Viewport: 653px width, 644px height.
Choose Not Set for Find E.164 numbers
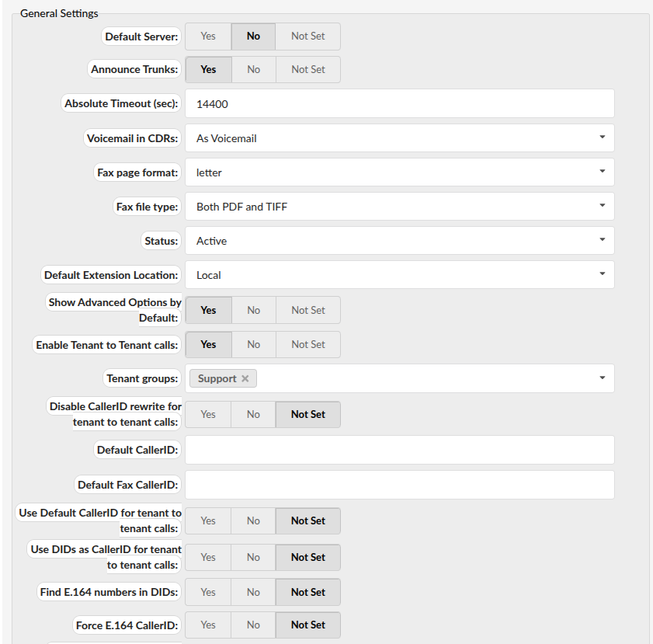(x=307, y=593)
